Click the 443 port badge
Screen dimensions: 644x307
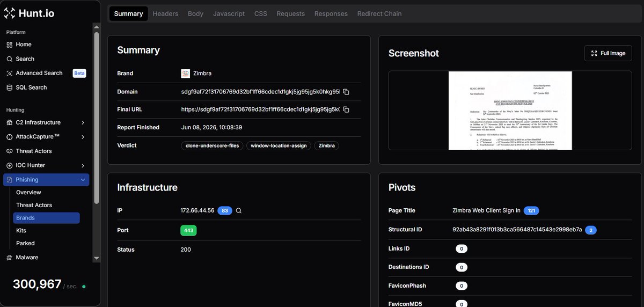coord(188,230)
